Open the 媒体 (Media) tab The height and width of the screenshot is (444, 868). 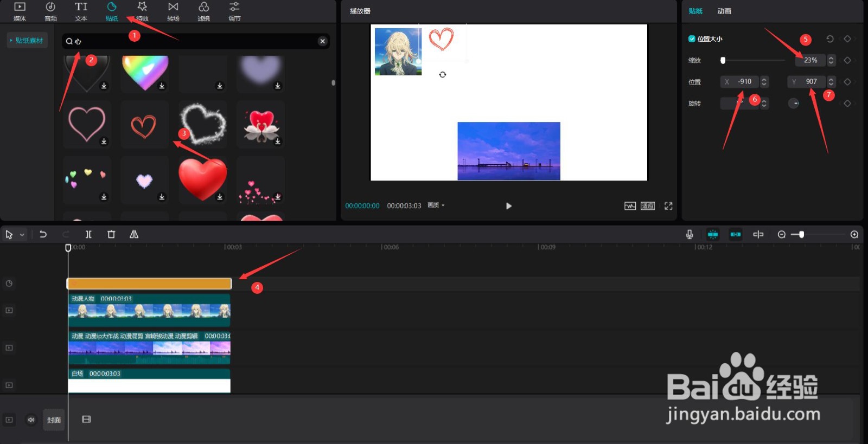click(20, 11)
